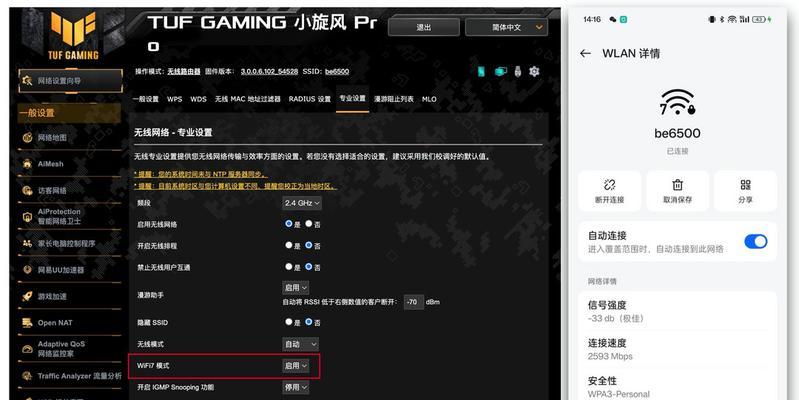The image size is (799, 400).
Task: Click firmware version 3.0.0.6.102_54528 link
Action: [269, 71]
